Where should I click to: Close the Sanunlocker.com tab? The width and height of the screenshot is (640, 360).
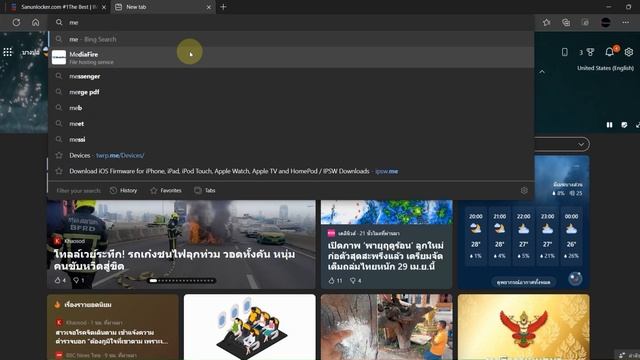pyautogui.click(x=104, y=7)
